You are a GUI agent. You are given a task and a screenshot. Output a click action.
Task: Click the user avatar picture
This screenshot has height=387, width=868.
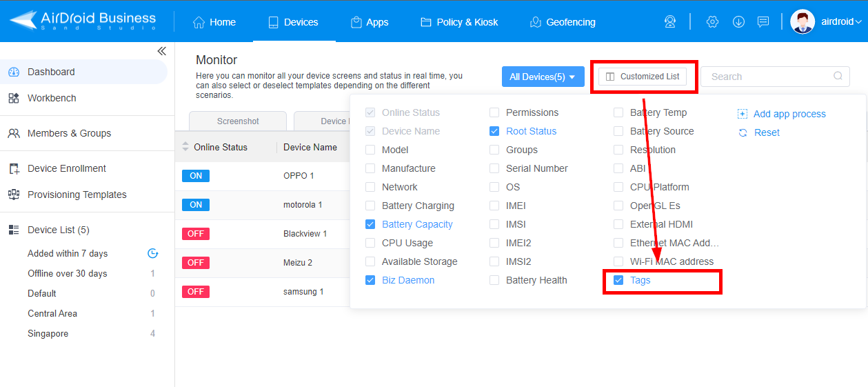coord(803,21)
